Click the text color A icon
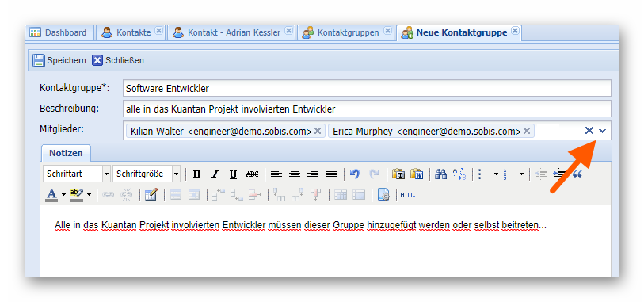The width and height of the screenshot is (644, 302). point(51,195)
